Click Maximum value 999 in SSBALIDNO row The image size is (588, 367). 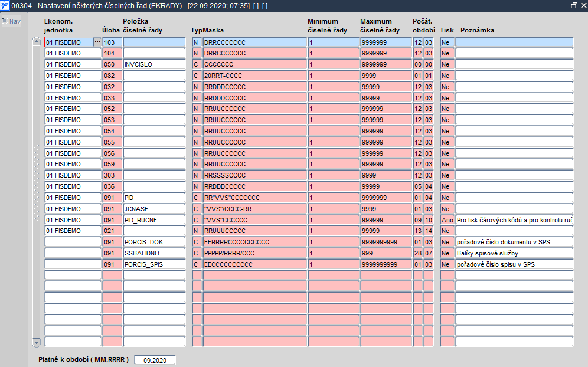(x=386, y=253)
